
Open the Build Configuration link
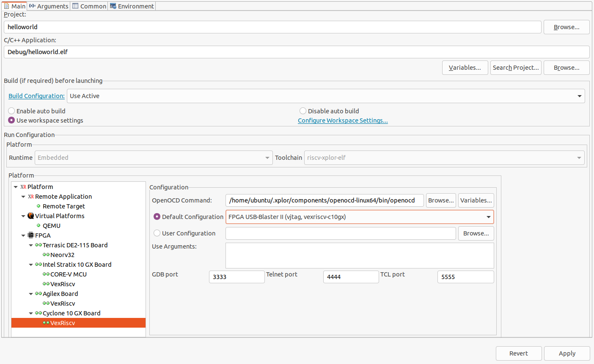[36, 96]
